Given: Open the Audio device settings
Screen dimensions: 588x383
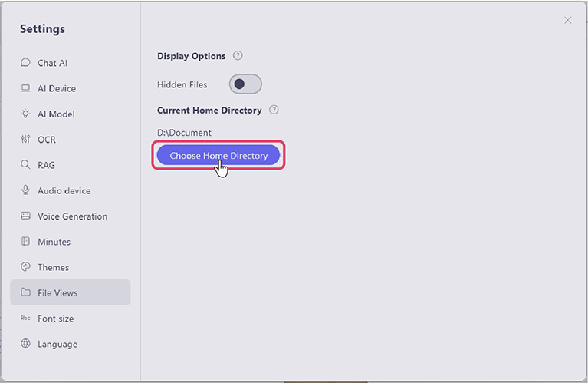Looking at the screenshot, I should (x=64, y=190).
